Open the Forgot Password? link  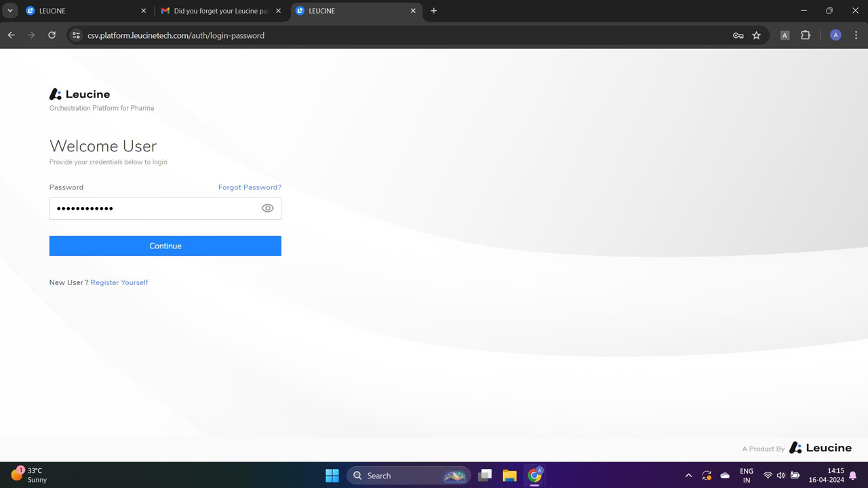pos(250,187)
